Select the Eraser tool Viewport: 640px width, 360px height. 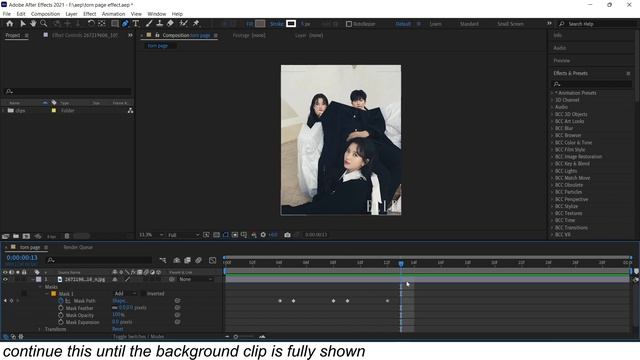click(170, 24)
